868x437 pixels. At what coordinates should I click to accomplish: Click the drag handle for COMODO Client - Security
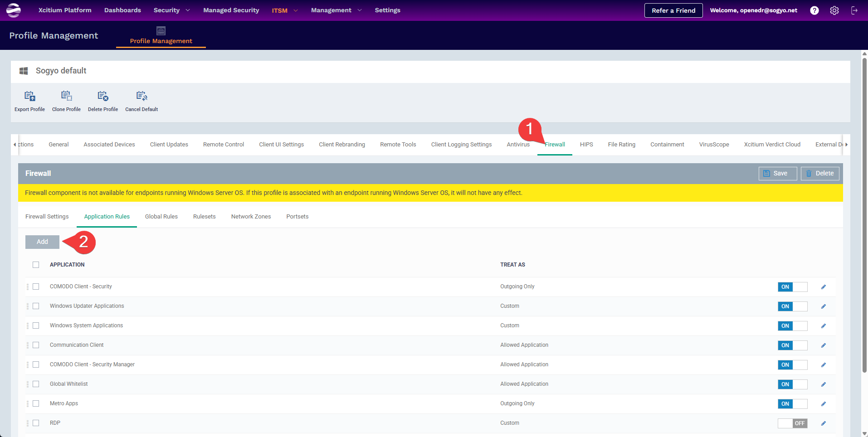pos(28,286)
